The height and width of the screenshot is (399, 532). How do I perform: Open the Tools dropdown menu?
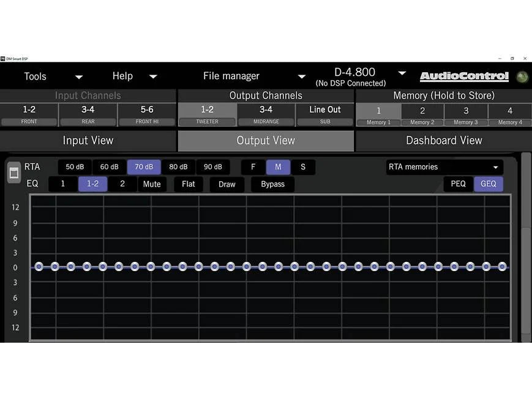click(x=53, y=76)
